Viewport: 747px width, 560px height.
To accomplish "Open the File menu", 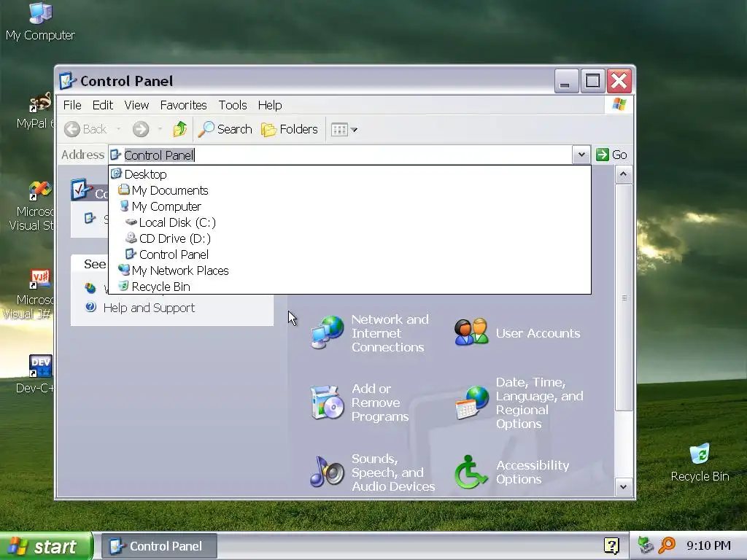I will click(72, 105).
